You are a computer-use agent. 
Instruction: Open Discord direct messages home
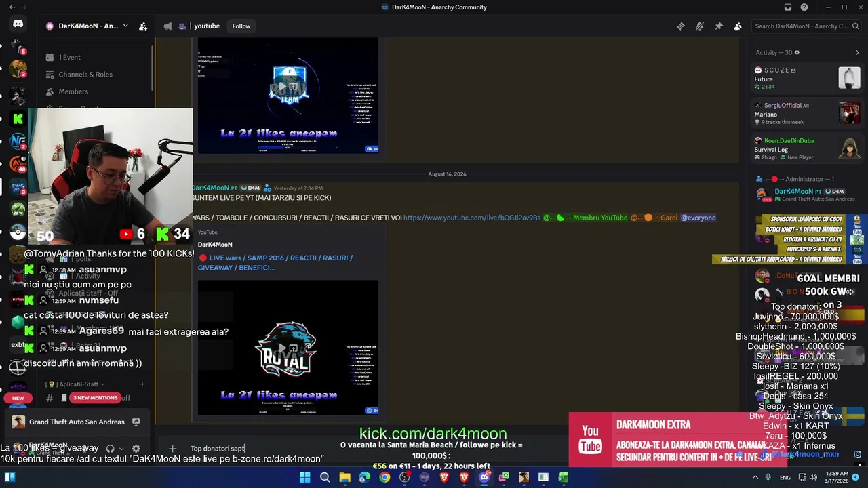(x=18, y=24)
